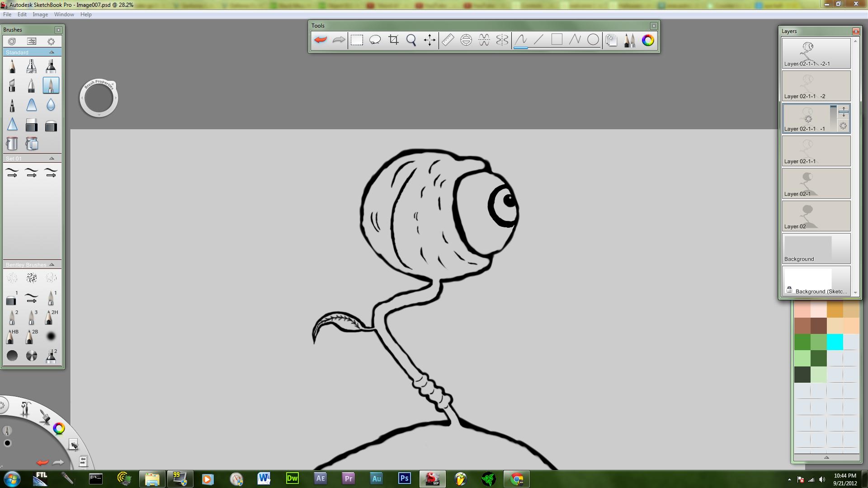Pick the dark brown color swatch
The width and height of the screenshot is (868, 488).
(819, 326)
